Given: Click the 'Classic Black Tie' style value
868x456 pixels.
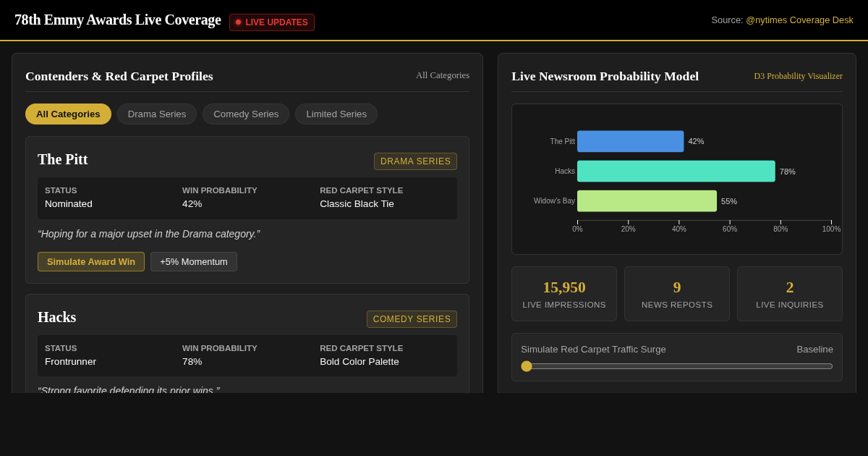Looking at the screenshot, I should (x=357, y=203).
